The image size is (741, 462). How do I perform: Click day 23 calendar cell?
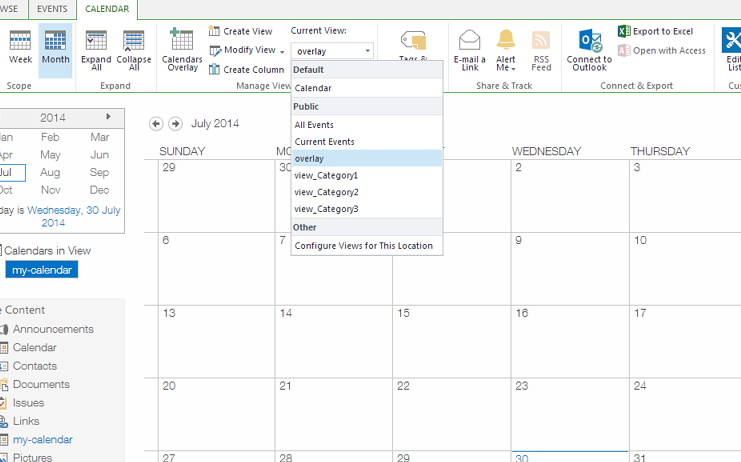569,414
